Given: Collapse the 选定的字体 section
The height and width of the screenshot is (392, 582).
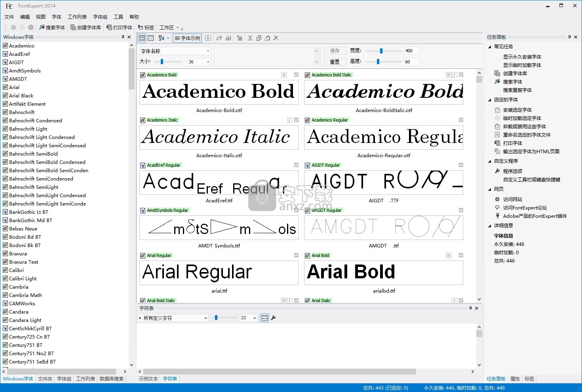Looking at the screenshot, I should point(490,100).
